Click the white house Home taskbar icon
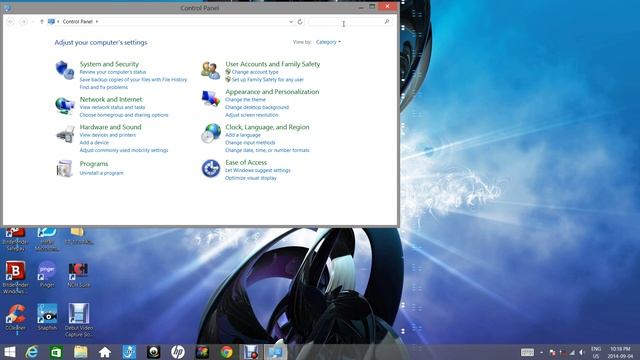The image size is (640, 360). point(105,352)
